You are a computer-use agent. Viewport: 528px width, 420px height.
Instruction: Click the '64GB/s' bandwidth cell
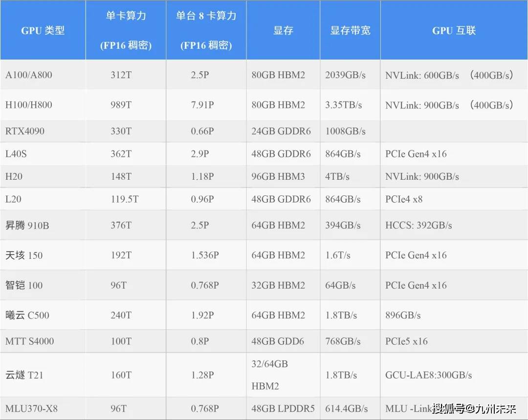(340, 285)
